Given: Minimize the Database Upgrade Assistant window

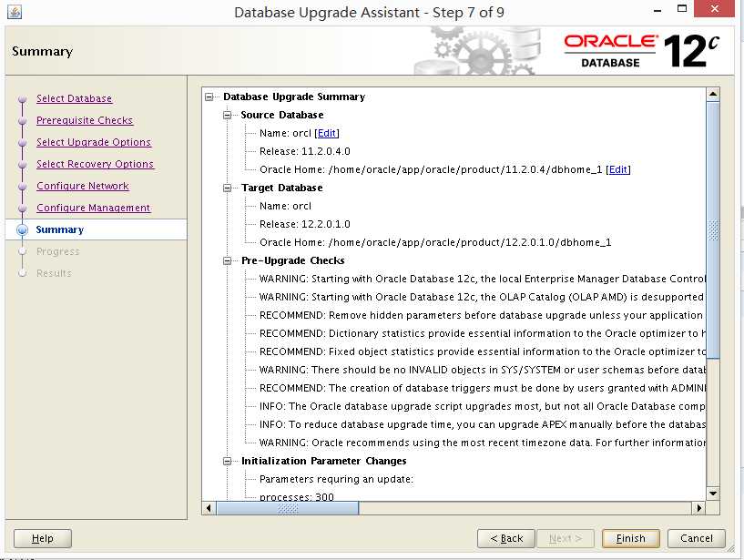Looking at the screenshot, I should click(657, 10).
